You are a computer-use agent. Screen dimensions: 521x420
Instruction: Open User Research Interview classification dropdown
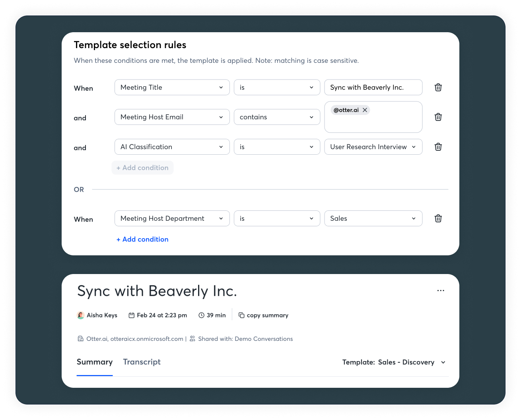point(373,147)
